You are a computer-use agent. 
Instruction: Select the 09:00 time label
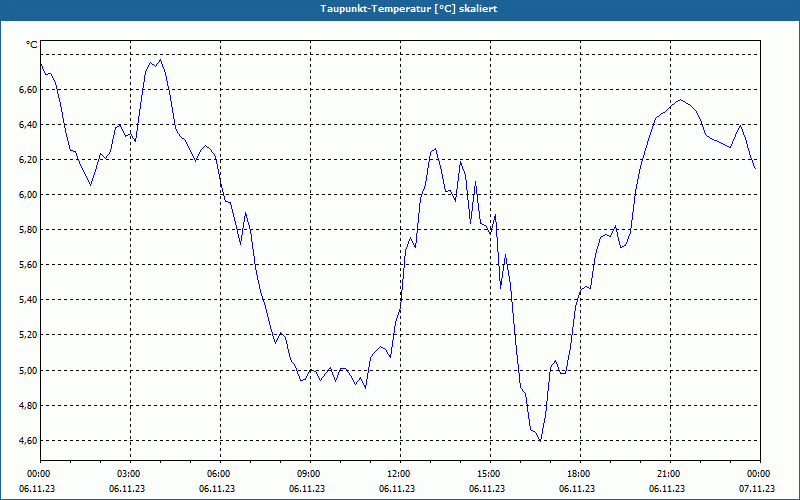(307, 474)
